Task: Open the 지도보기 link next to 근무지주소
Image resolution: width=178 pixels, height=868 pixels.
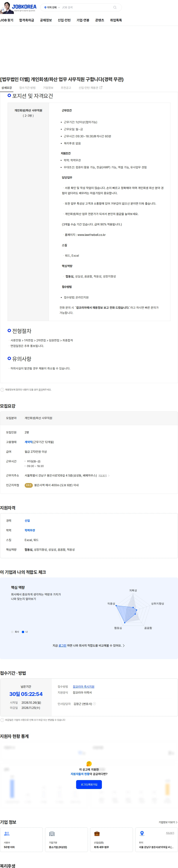Action: pyautogui.click(x=102, y=475)
